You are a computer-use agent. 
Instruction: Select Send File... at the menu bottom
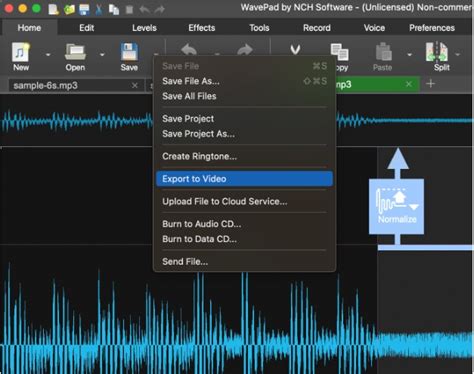coord(244,262)
